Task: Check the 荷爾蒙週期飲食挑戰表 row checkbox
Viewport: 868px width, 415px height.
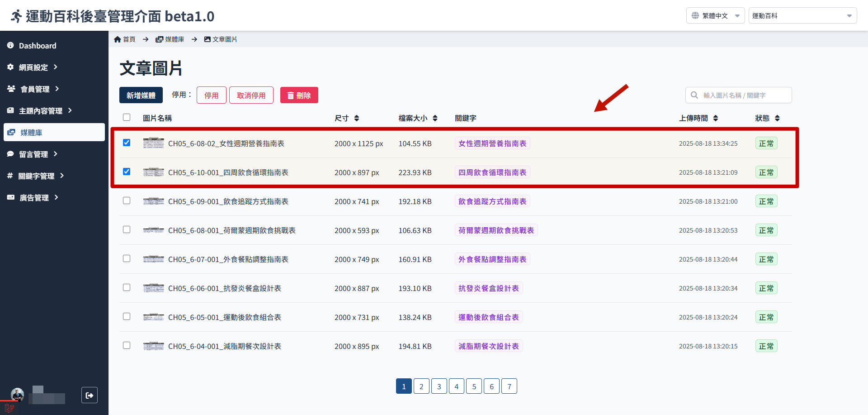Action: click(x=127, y=229)
